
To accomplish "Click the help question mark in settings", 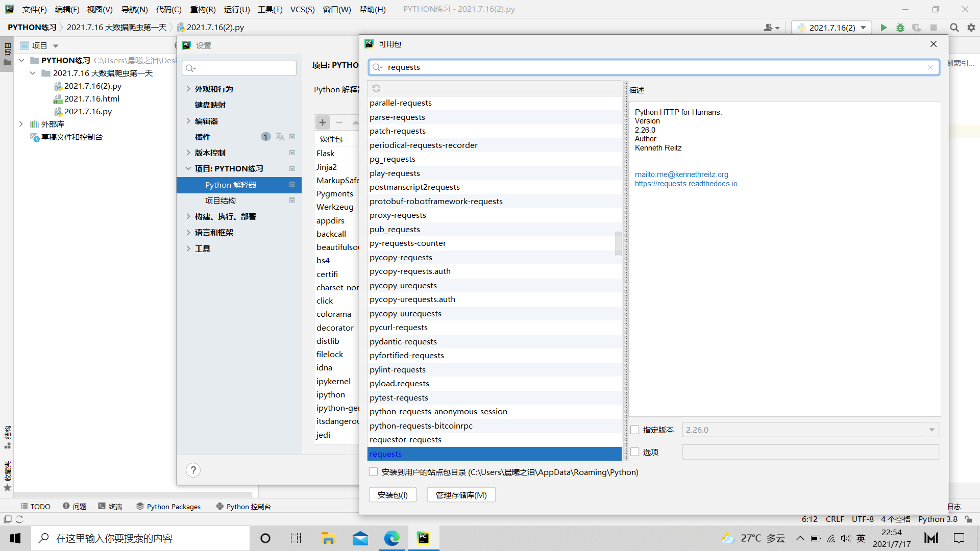I will click(x=193, y=470).
